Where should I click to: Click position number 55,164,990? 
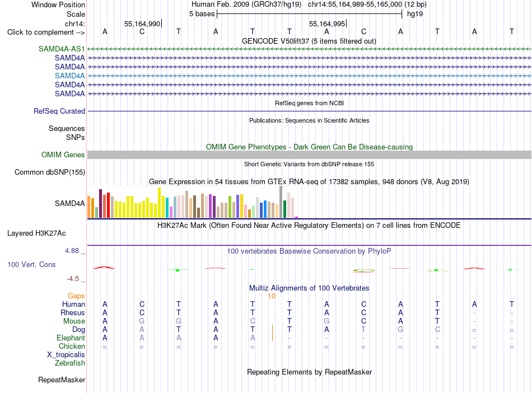(142, 24)
